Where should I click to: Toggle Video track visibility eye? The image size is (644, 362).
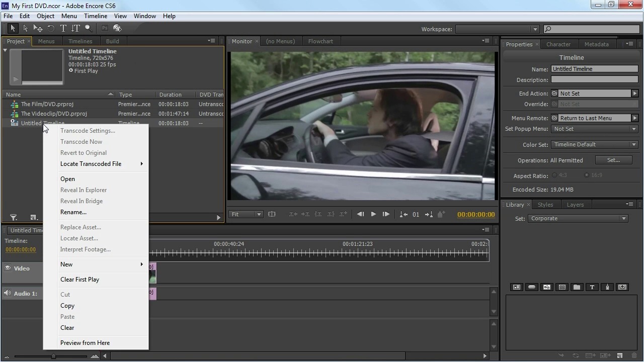coord(8,268)
